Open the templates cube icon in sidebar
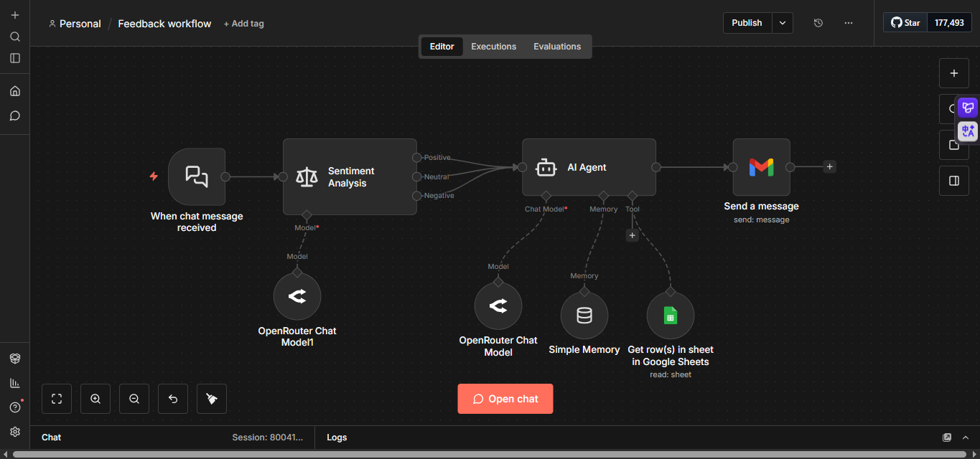The height and width of the screenshot is (459, 980). (15, 358)
